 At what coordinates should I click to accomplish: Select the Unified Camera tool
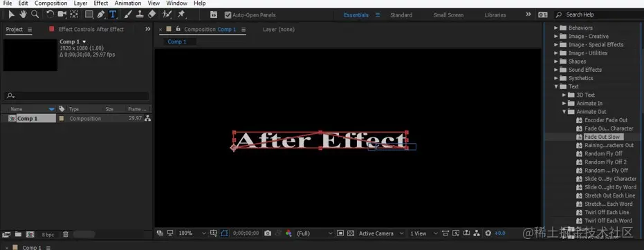click(62, 15)
